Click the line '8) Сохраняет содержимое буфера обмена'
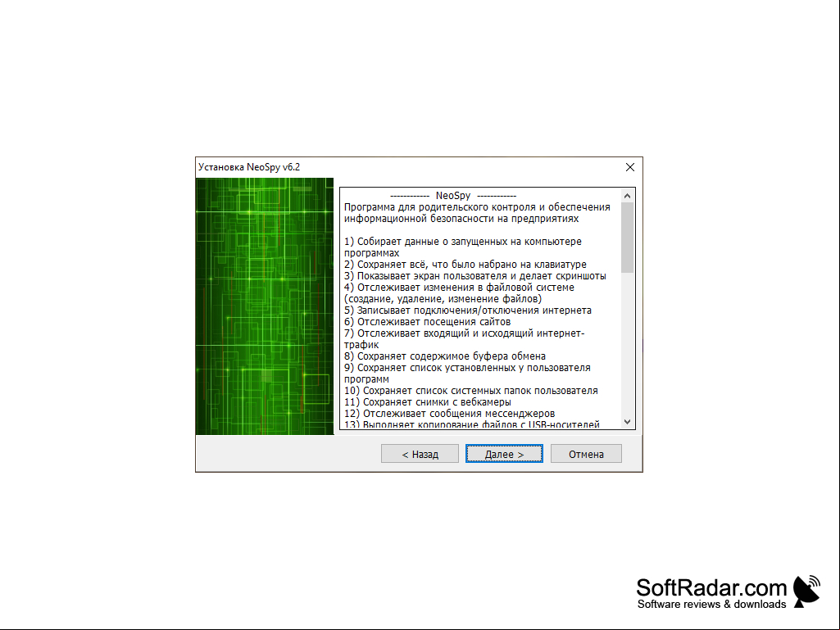Image resolution: width=840 pixels, height=630 pixels. point(445,356)
